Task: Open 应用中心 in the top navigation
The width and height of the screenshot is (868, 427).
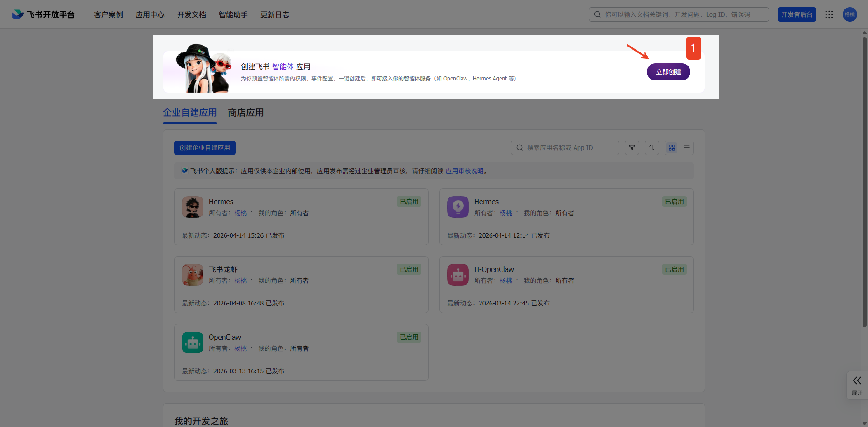Action: (x=150, y=14)
